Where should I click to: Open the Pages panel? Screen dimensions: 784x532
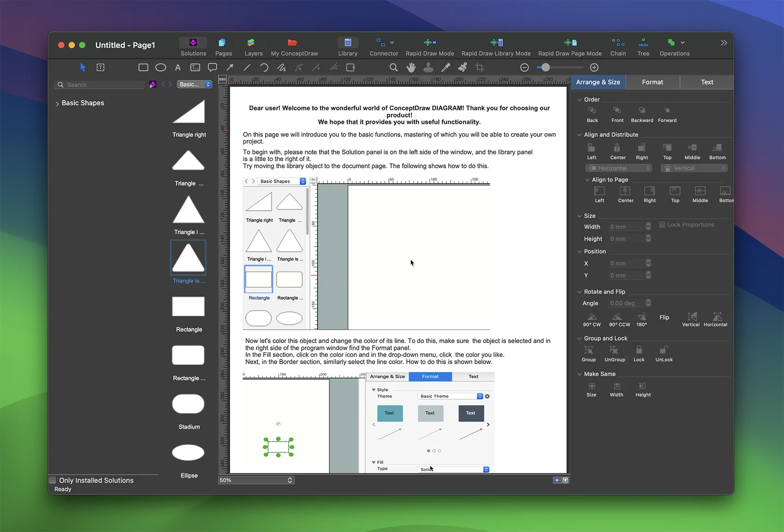223,47
